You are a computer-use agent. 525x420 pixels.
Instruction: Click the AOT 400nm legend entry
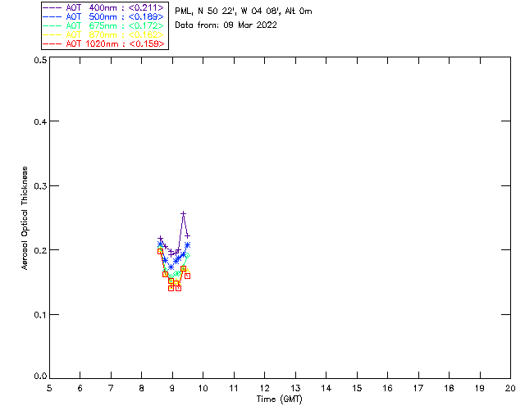coord(104,7)
